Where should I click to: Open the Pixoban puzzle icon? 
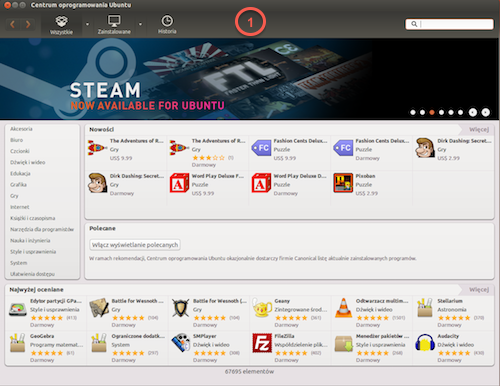(x=343, y=183)
